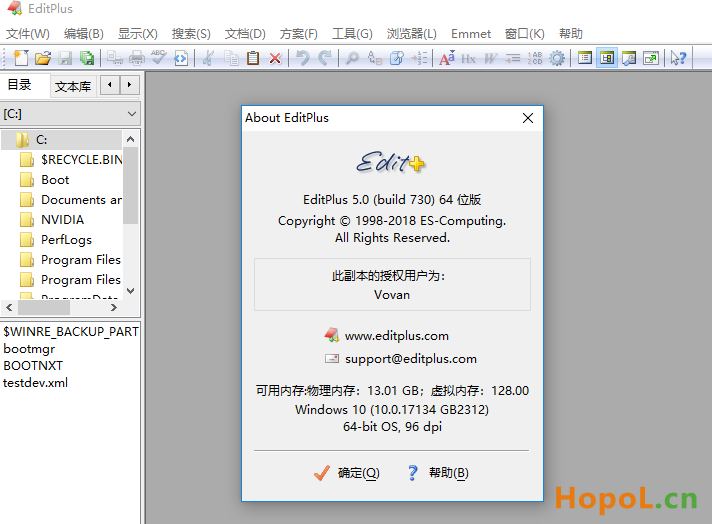Open the 工具(G) menu
Image resolution: width=712 pixels, height=524 pixels.
tap(352, 34)
